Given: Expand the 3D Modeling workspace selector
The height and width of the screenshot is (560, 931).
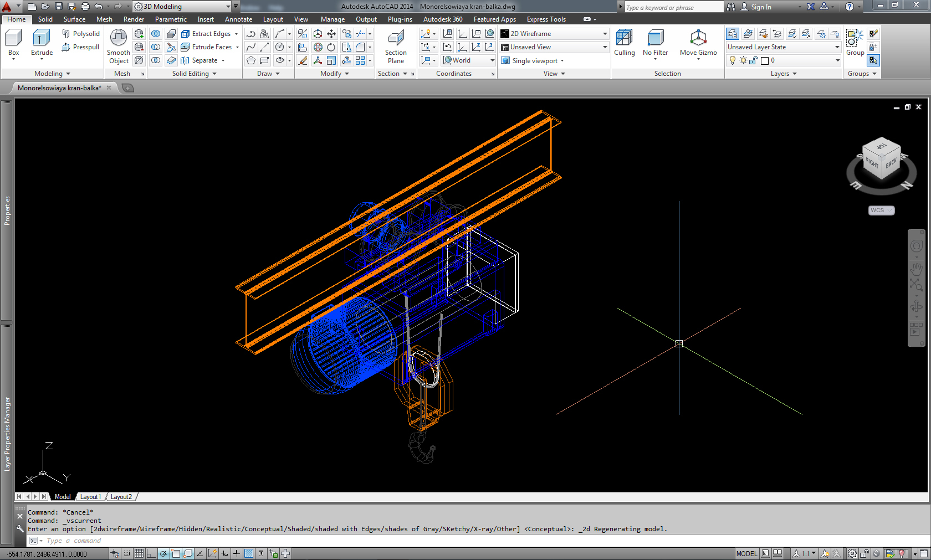Looking at the screenshot, I should point(228,6).
